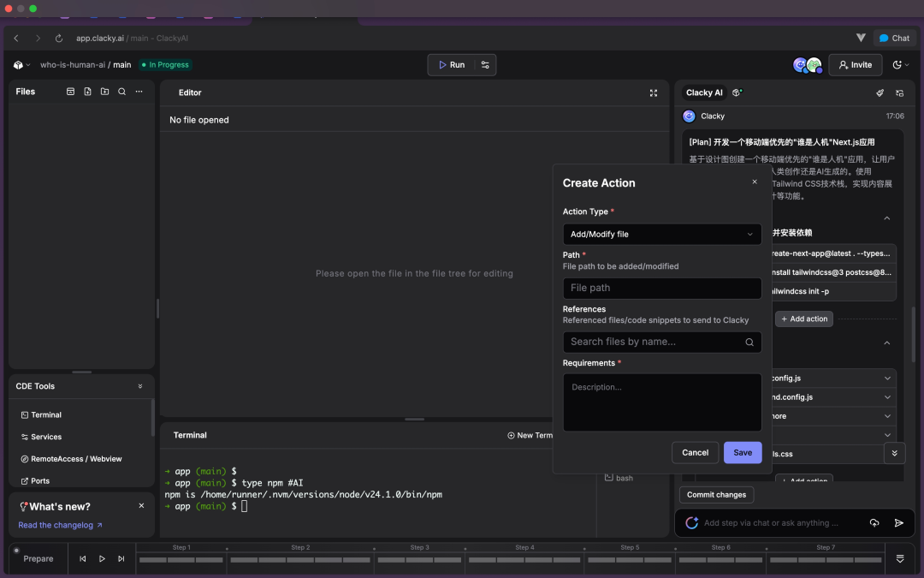Open the Action Type dropdown

pos(661,234)
